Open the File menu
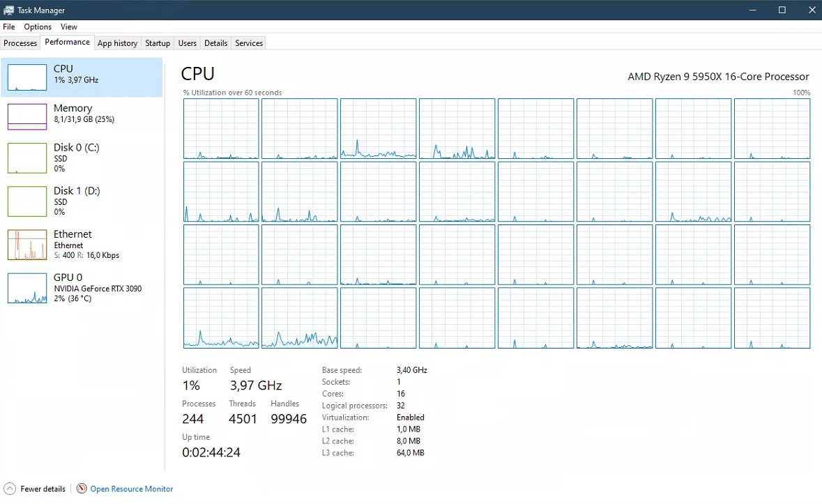 tap(9, 26)
